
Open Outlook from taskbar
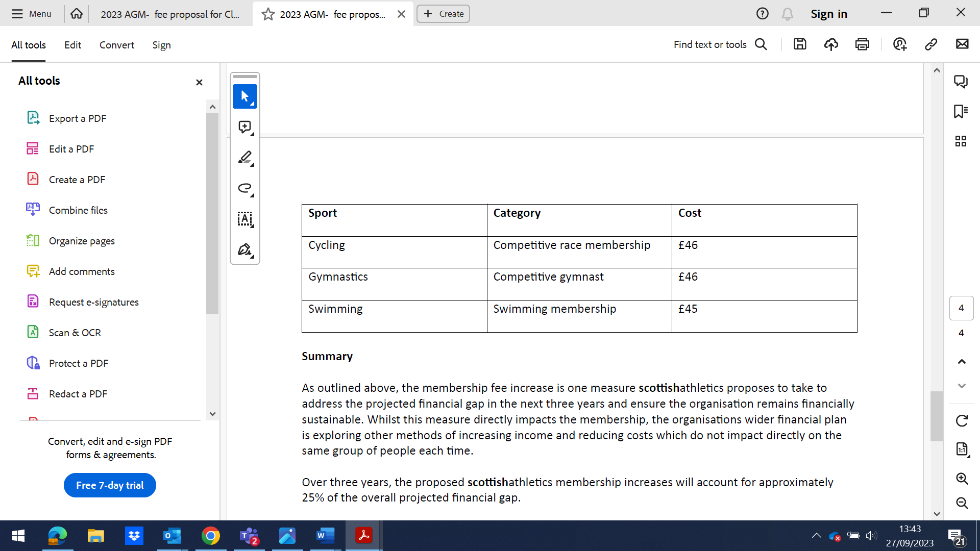click(x=173, y=536)
